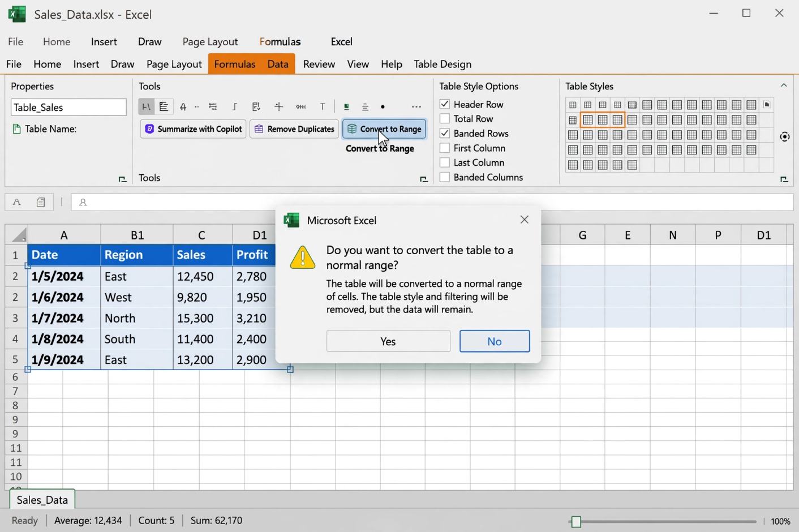Collapse the ribbon with the chevron
Screen dimensions: 799x532
tap(784, 85)
